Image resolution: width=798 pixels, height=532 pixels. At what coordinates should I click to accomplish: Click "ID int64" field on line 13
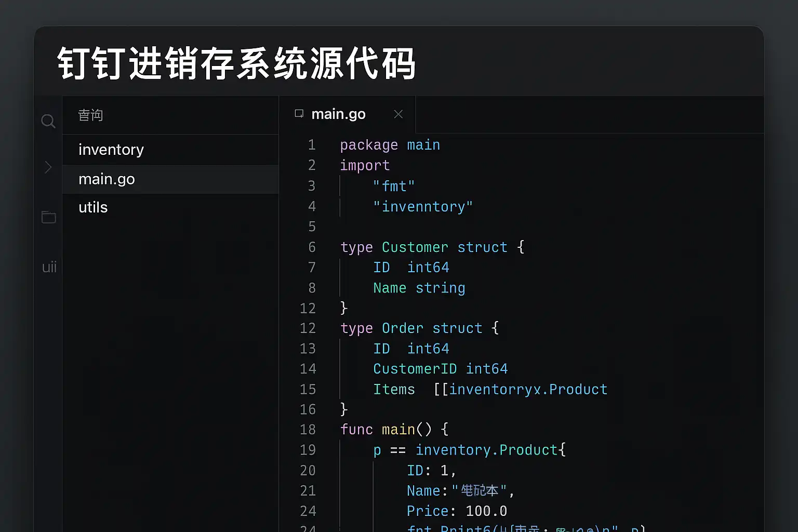click(x=411, y=349)
